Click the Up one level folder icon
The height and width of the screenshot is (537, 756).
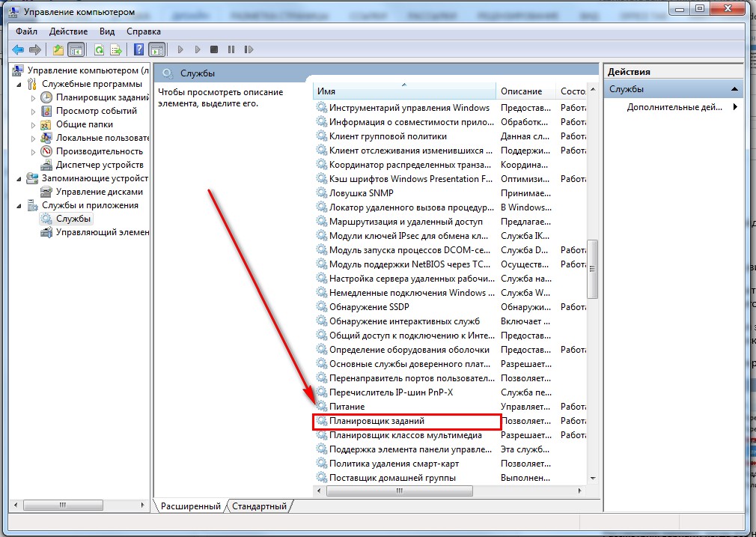tap(58, 49)
